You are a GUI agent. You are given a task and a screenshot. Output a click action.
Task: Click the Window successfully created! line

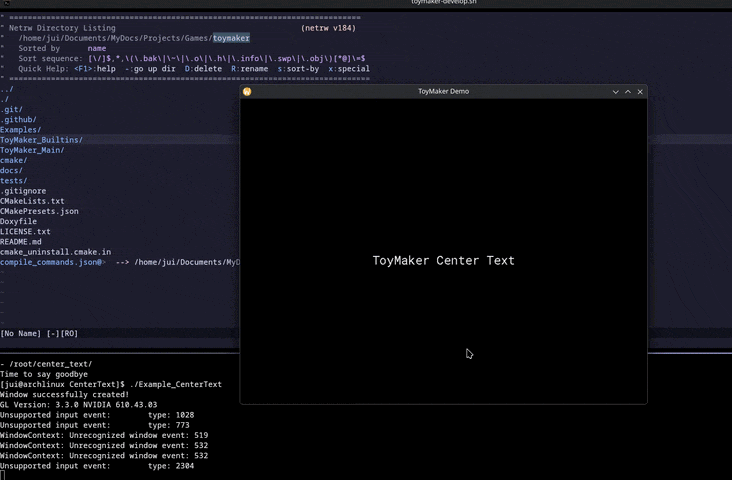point(64,395)
